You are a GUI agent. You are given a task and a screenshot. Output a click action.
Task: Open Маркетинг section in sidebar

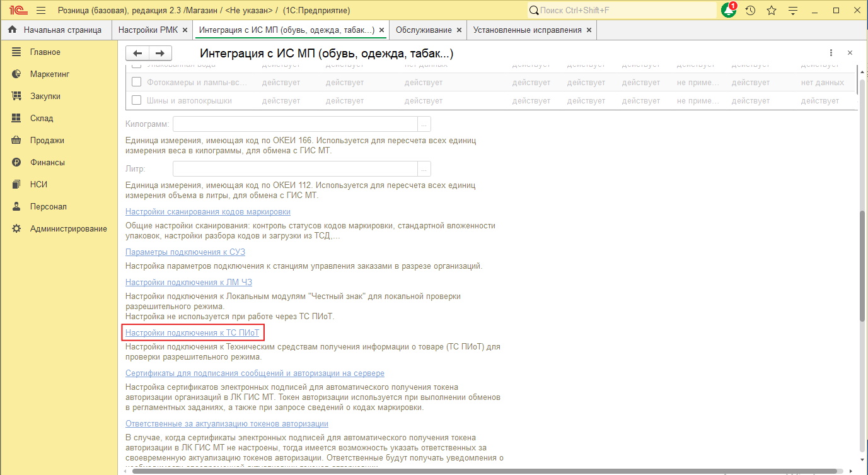tap(59, 74)
